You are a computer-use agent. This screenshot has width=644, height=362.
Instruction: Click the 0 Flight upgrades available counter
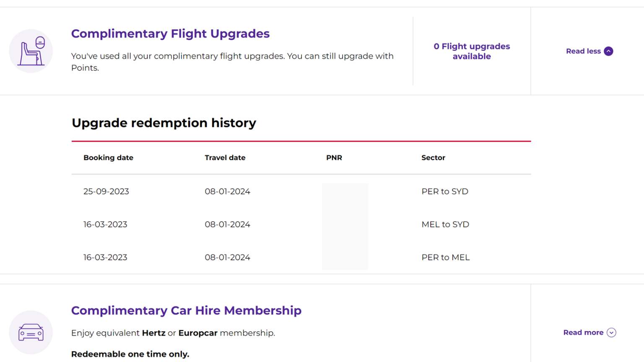472,51
